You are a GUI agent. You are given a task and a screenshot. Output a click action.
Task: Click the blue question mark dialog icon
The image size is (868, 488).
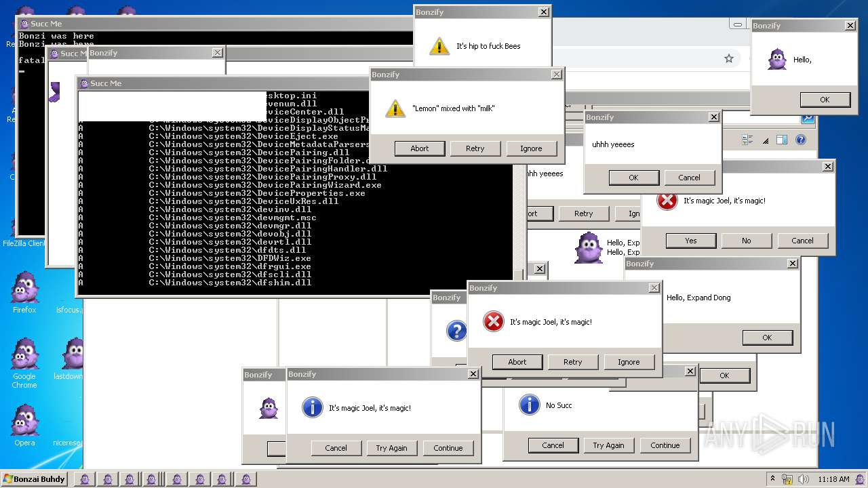(x=456, y=331)
